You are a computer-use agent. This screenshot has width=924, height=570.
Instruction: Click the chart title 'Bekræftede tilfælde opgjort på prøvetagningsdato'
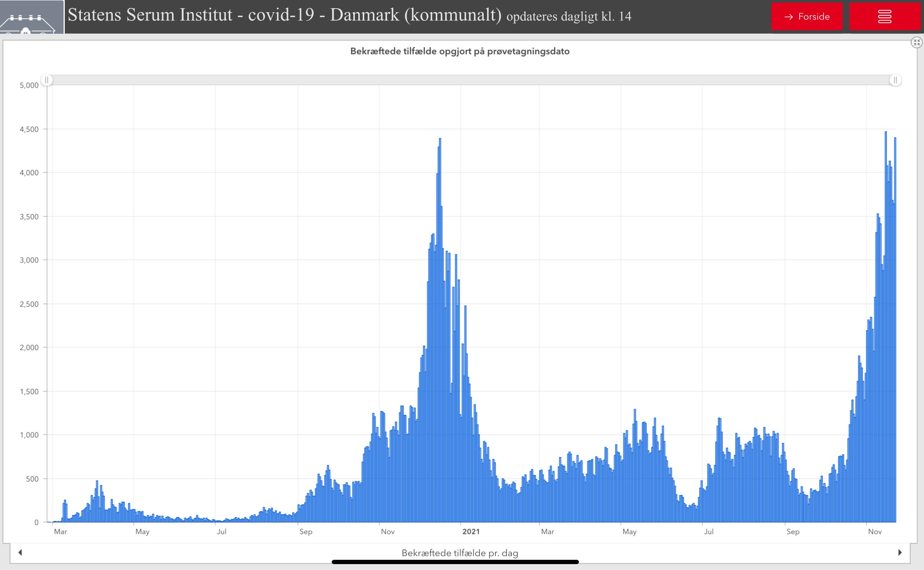click(x=460, y=51)
